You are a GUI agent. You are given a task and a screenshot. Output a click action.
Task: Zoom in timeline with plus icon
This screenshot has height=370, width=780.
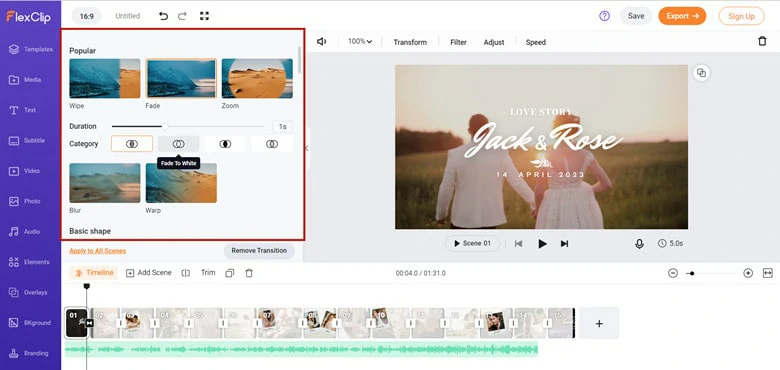click(x=748, y=273)
